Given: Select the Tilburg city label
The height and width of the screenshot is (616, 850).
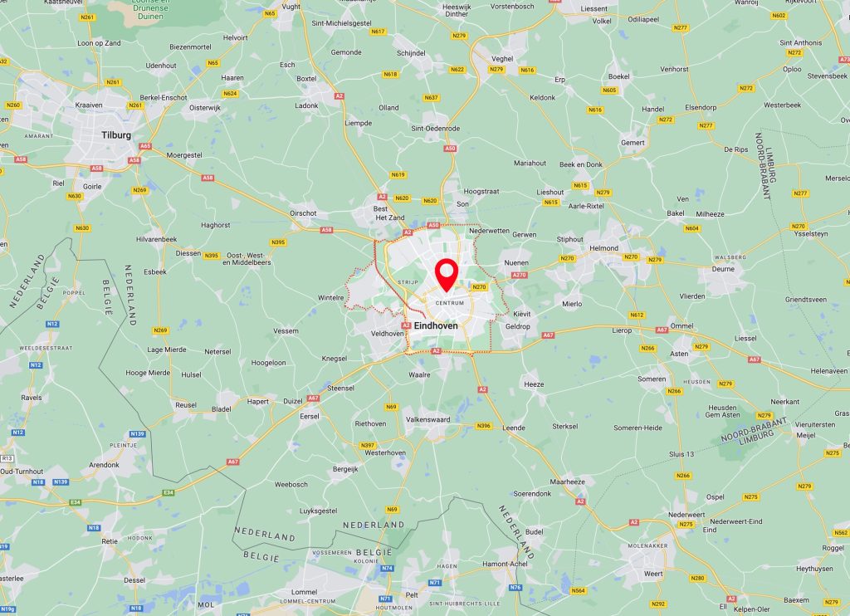Looking at the screenshot, I should pyautogui.click(x=116, y=135).
